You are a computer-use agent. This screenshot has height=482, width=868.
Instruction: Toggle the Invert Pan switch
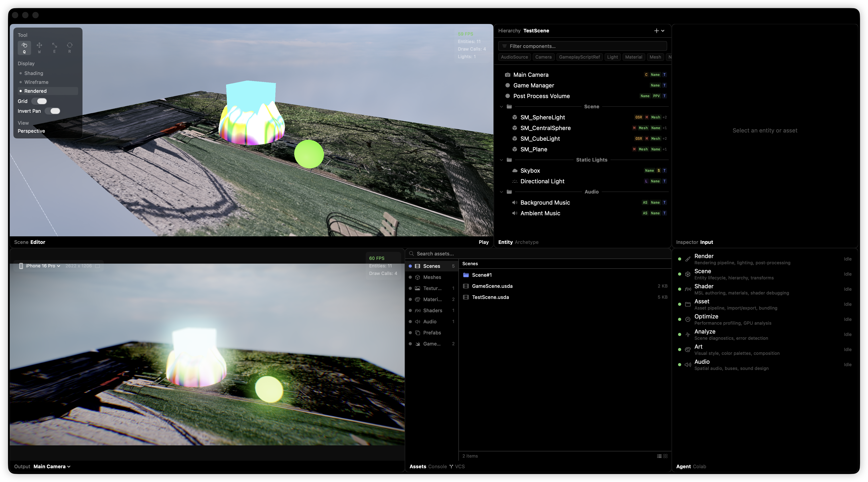[53, 111]
